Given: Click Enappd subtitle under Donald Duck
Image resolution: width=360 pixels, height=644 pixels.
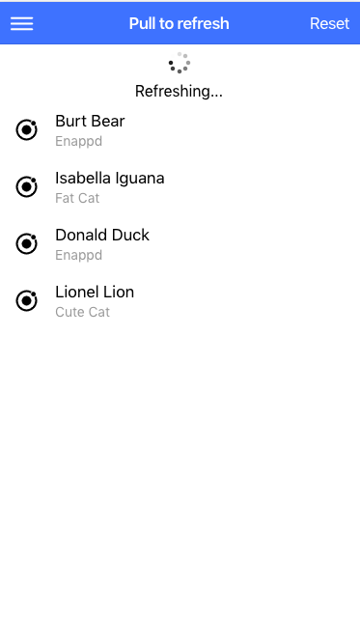Looking at the screenshot, I should (x=78, y=255).
